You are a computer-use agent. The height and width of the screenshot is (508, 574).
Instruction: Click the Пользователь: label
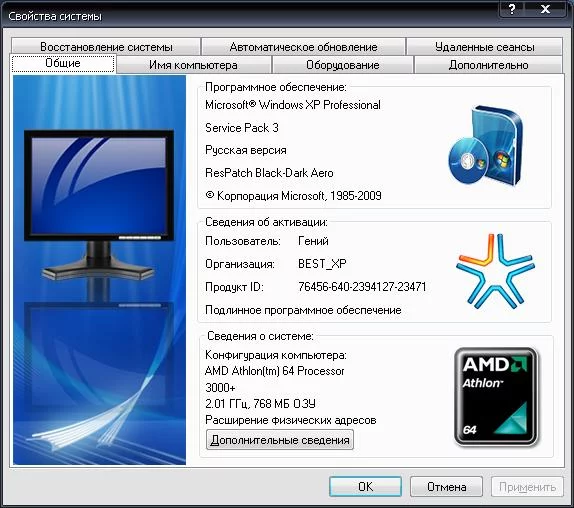pyautogui.click(x=243, y=241)
